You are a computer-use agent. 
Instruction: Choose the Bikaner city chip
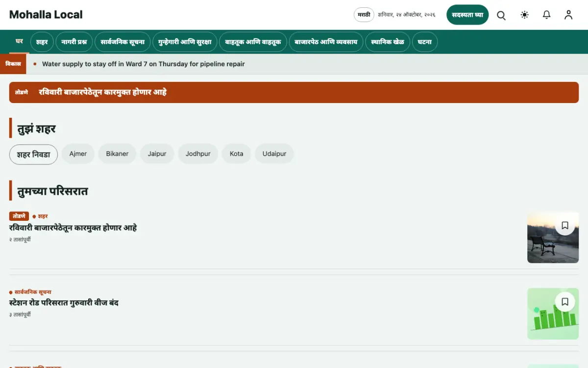coord(117,154)
